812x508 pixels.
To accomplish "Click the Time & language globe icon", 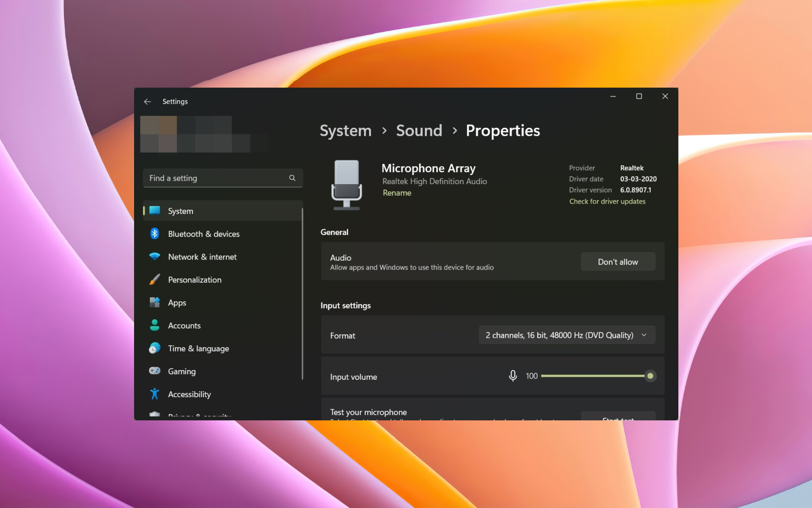I will tap(155, 348).
